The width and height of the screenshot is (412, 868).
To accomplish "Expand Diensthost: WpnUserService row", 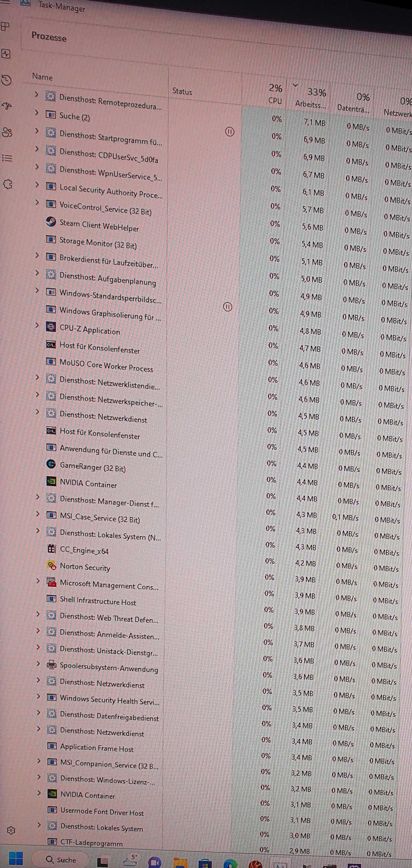I will coord(37,166).
